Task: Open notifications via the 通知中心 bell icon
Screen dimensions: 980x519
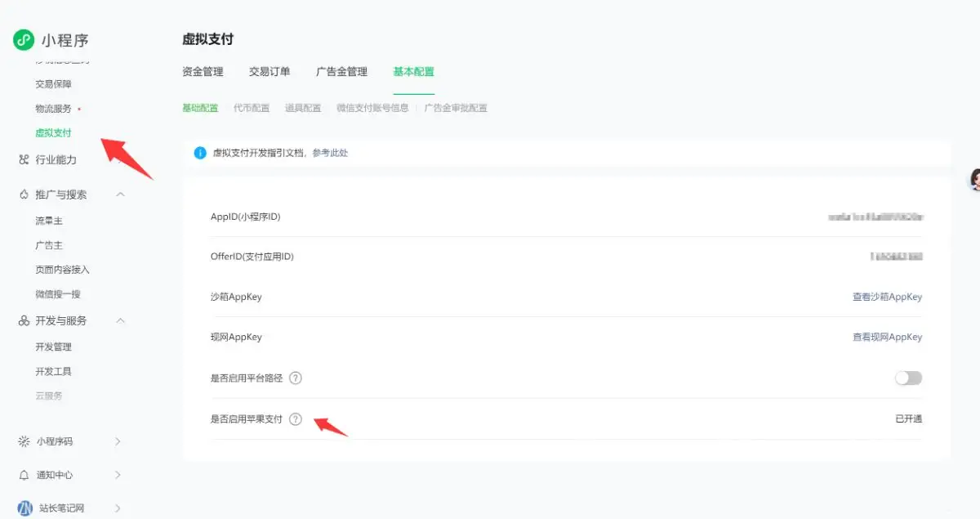Action: [x=22, y=475]
